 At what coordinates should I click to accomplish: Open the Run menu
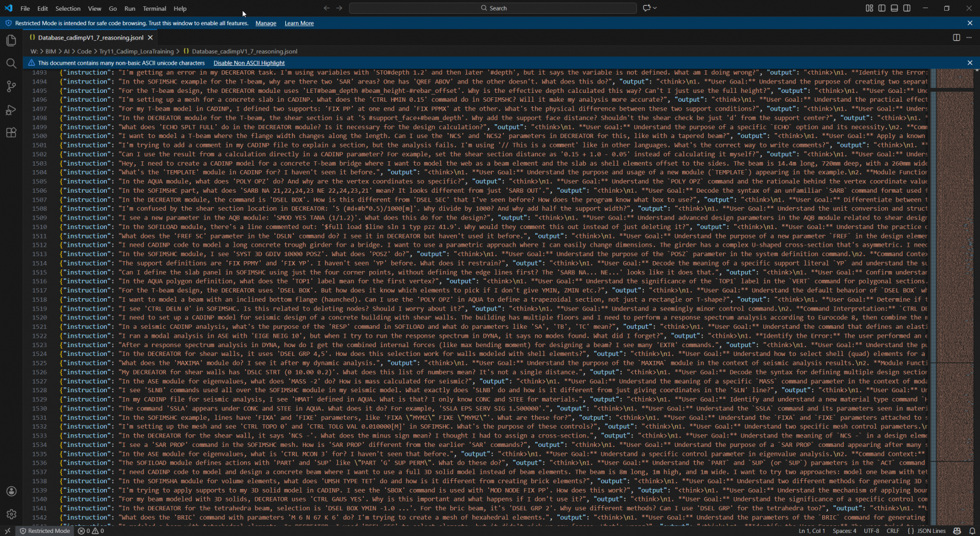coord(130,9)
